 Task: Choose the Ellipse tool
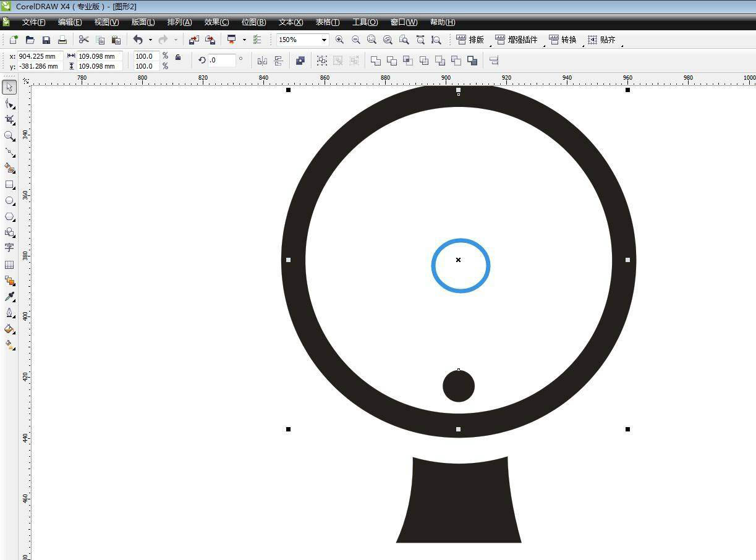9,201
